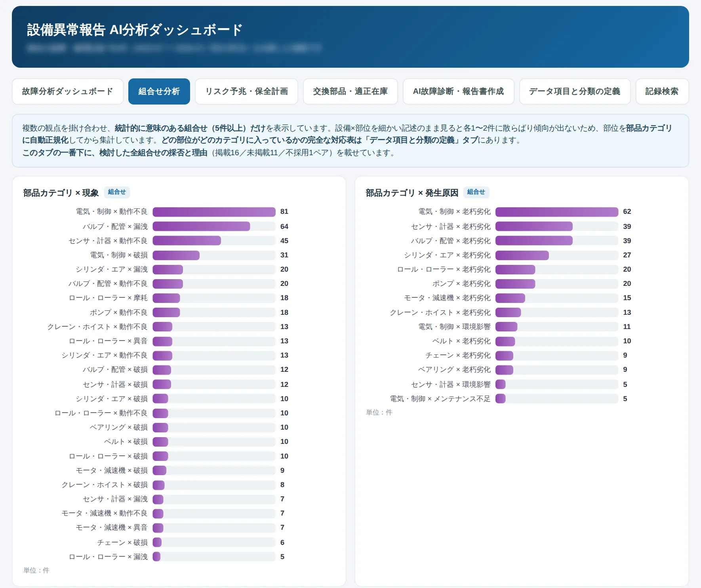Image resolution: width=701 pixels, height=588 pixels.
Task: Click the 部品カテゴリ × 発生原因 card heading
Action: coord(412,193)
